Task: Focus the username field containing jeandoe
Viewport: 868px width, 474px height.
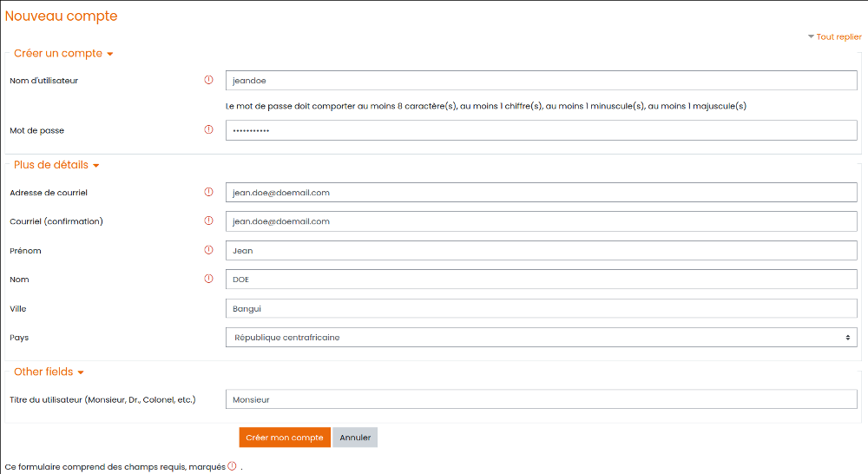Action: tap(541, 80)
